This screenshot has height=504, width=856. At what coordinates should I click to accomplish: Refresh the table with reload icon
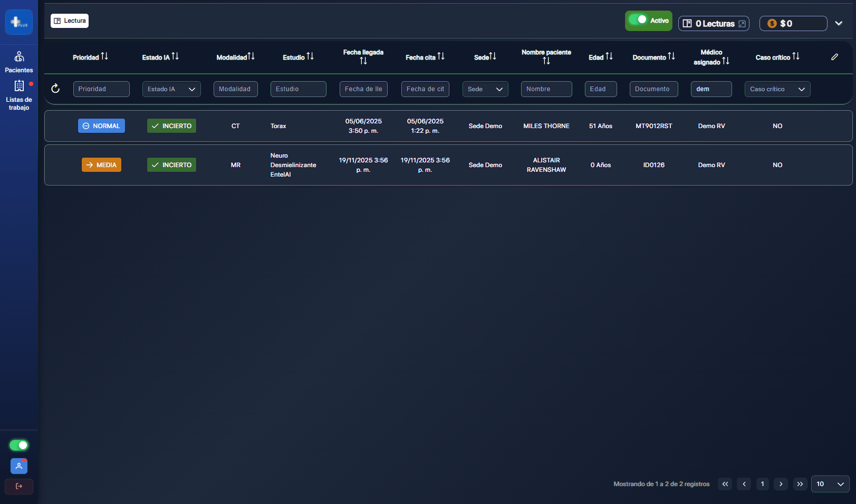click(55, 89)
